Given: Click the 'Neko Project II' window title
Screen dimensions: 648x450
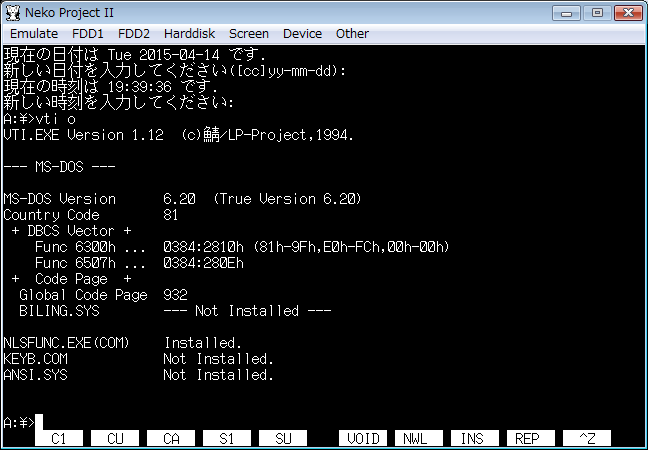Looking at the screenshot, I should click(x=69, y=13).
